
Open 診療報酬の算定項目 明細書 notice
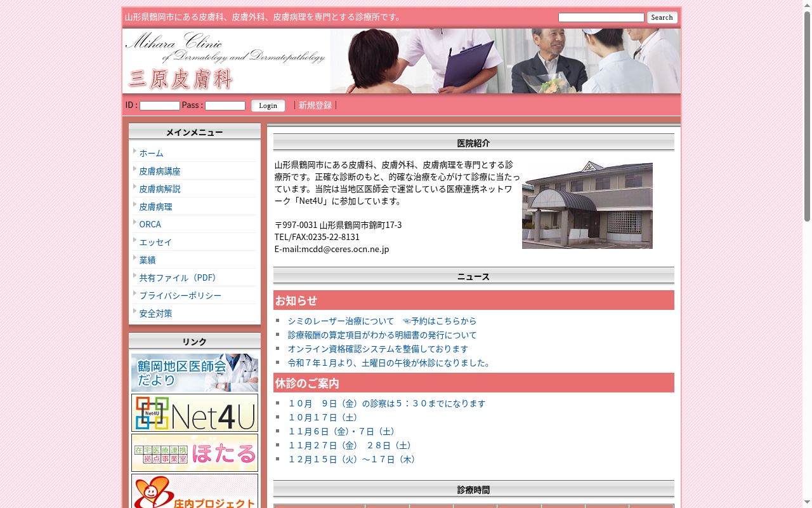pos(382,335)
